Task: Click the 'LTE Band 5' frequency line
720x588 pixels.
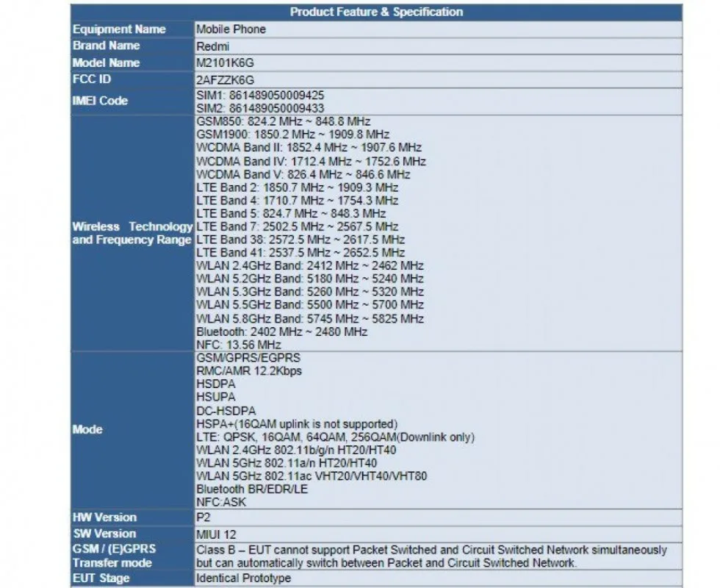Action: (x=291, y=214)
